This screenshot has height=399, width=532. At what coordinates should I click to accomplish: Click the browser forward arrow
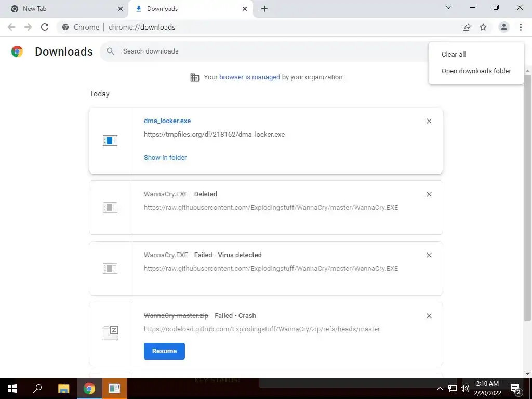tap(28, 27)
